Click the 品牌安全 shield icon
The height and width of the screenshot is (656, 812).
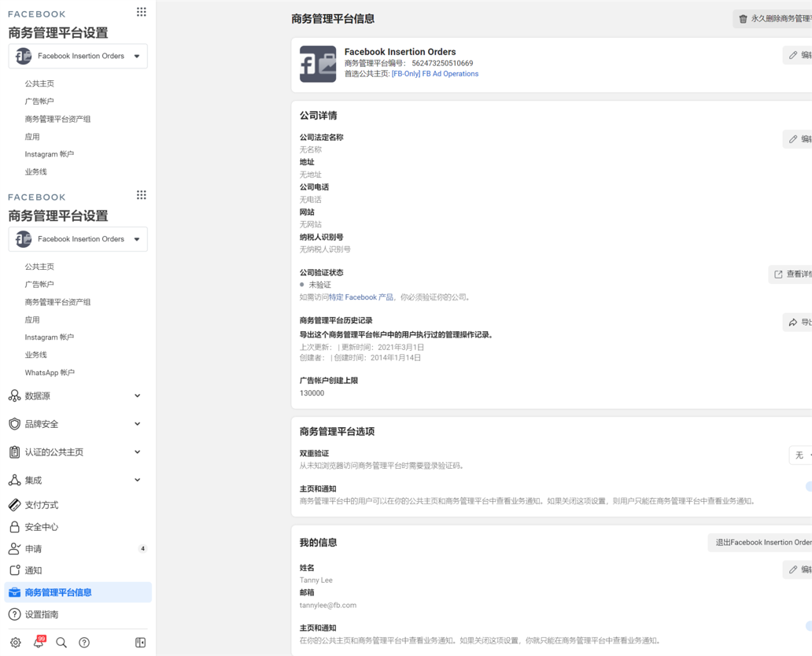pyautogui.click(x=14, y=424)
